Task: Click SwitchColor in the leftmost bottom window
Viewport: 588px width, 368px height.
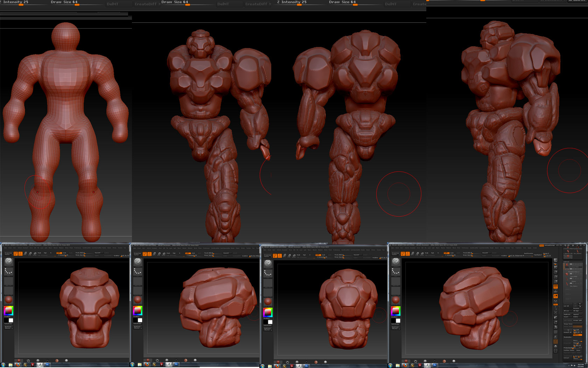Action: (8, 323)
